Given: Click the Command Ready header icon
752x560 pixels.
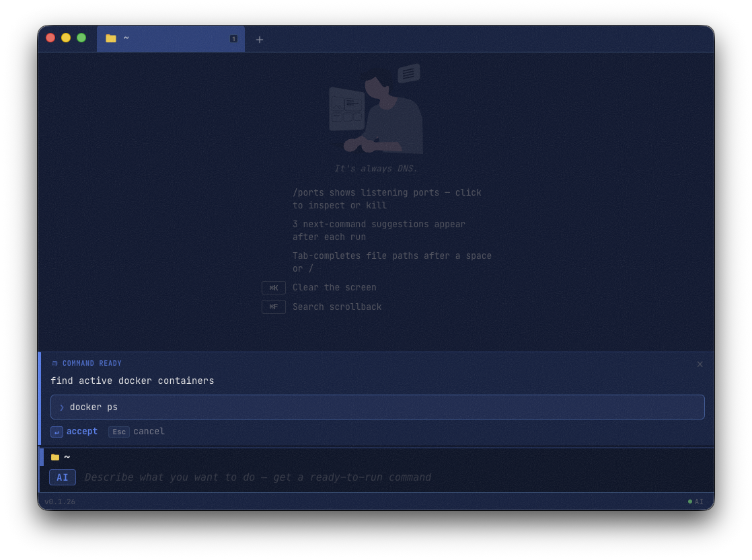Looking at the screenshot, I should 54,364.
